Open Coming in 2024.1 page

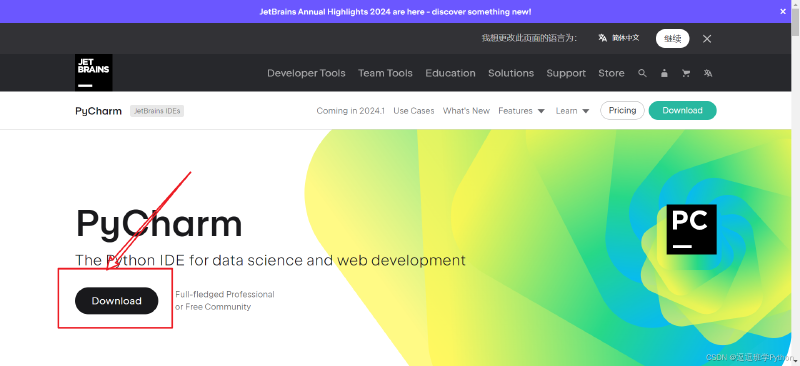(351, 111)
